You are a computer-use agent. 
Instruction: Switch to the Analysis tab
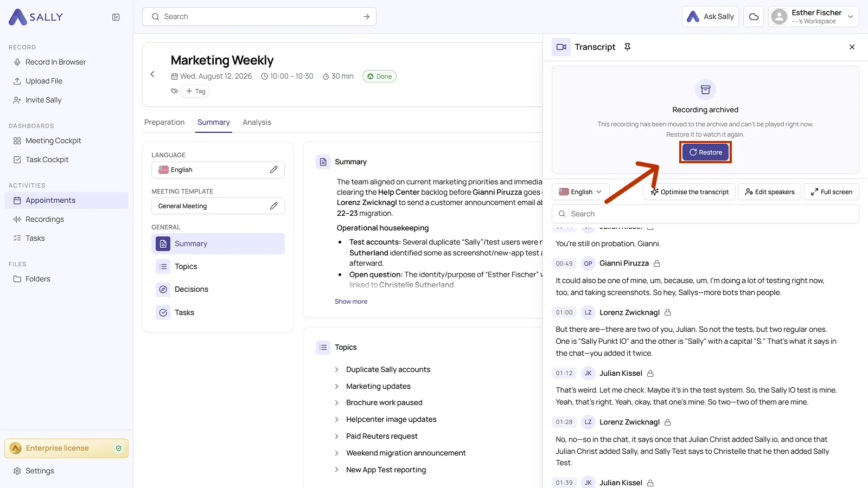coord(257,122)
